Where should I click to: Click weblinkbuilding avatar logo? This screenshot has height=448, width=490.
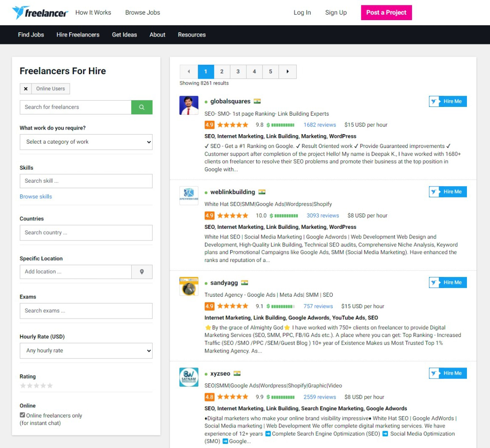[189, 196]
